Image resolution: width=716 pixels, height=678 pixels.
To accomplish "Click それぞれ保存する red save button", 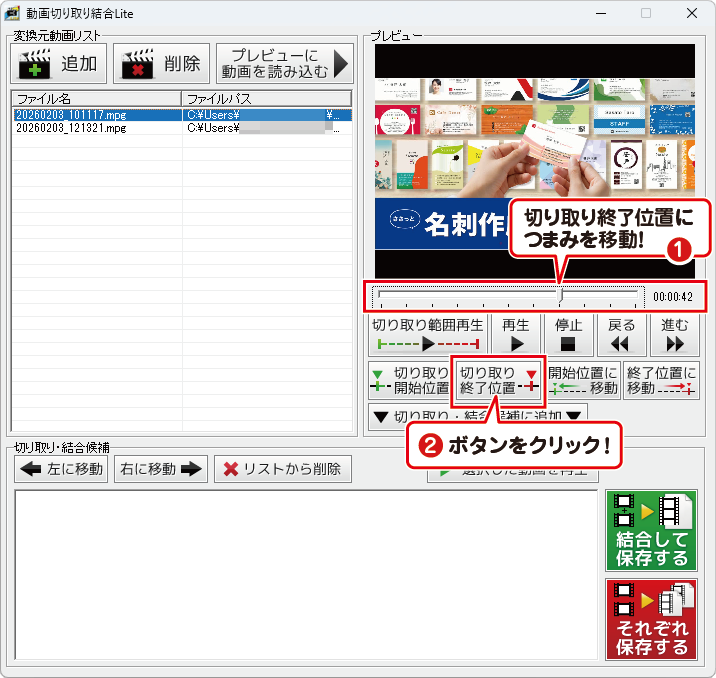I will (651, 618).
